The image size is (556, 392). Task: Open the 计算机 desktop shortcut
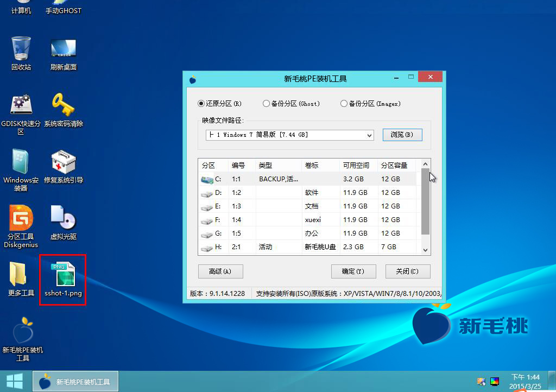(21, 8)
